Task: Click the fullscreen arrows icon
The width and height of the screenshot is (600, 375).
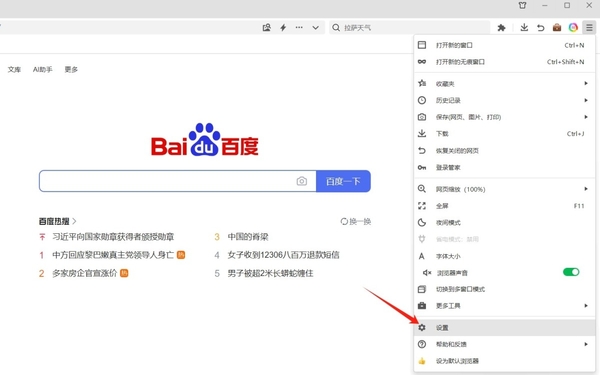Action: (422, 206)
